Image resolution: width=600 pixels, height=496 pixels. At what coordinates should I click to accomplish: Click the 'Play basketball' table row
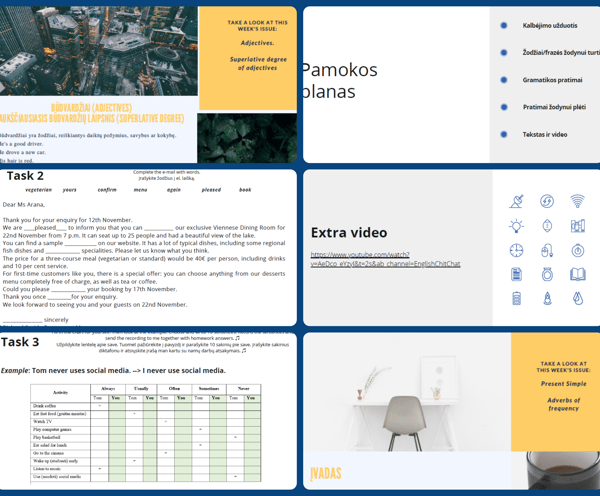coord(146,437)
